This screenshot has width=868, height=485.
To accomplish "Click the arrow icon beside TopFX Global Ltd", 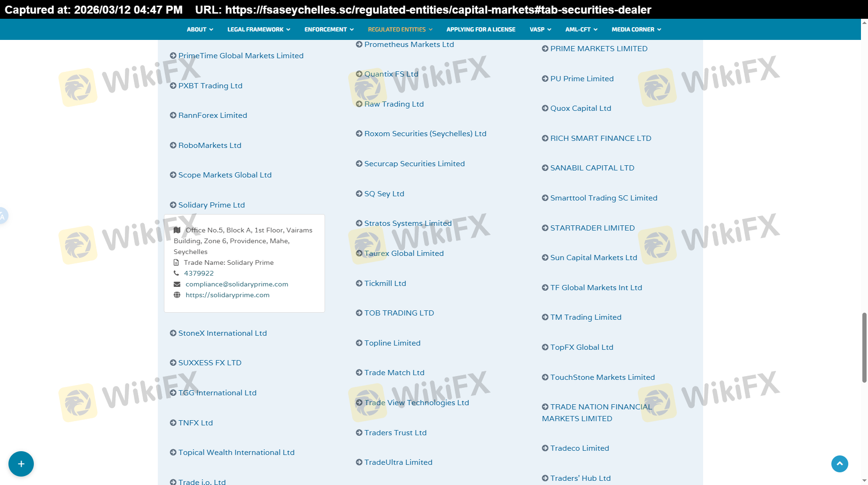I will (545, 347).
